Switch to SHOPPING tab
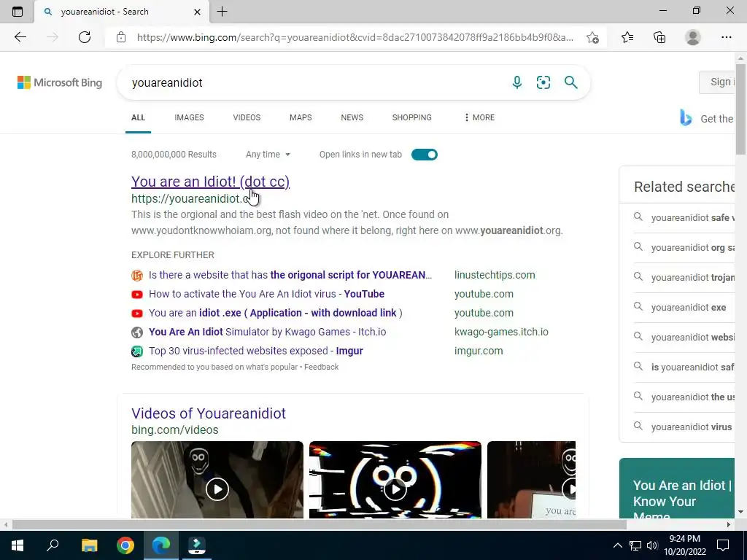The width and height of the screenshot is (747, 560). point(411,117)
